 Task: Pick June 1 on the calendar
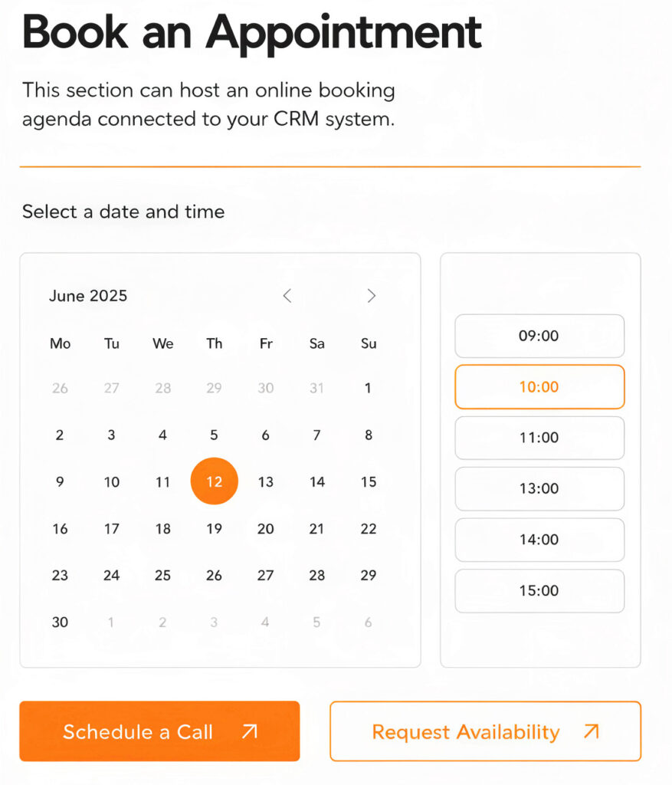(368, 388)
